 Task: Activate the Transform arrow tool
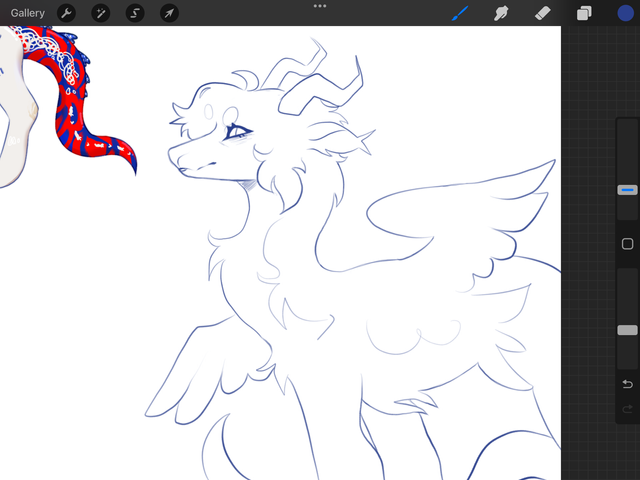(169, 13)
